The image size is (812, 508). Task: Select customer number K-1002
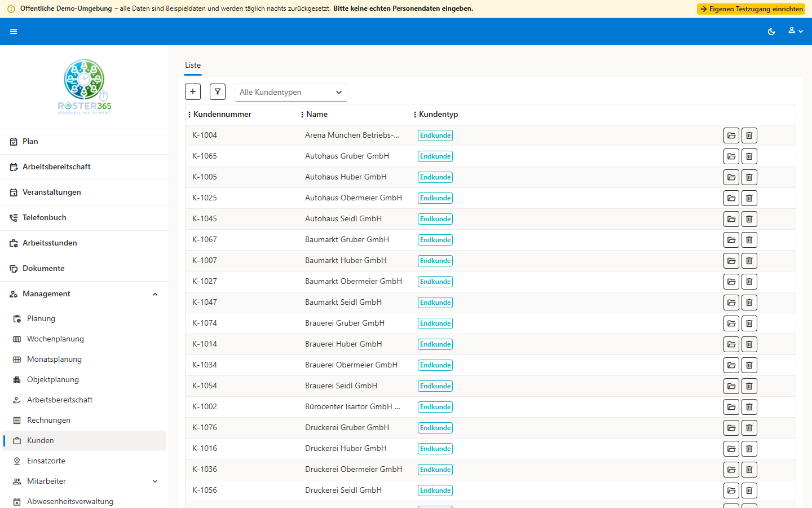[205, 406]
